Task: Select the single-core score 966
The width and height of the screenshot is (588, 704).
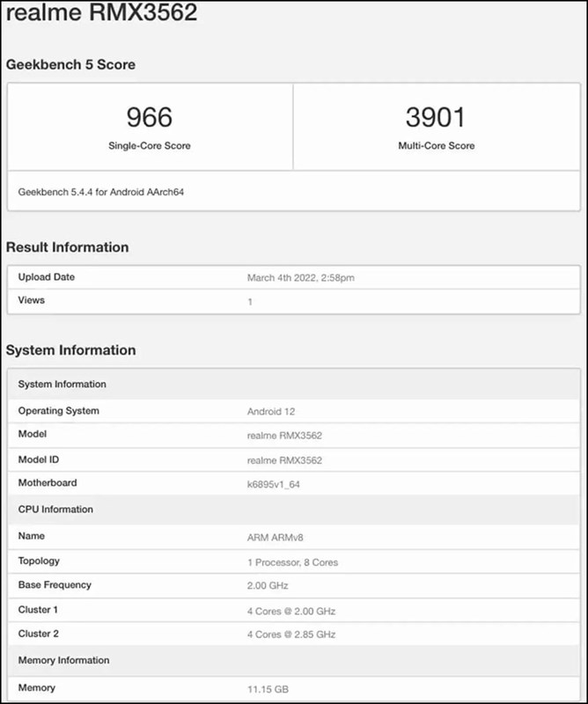Action: point(149,117)
